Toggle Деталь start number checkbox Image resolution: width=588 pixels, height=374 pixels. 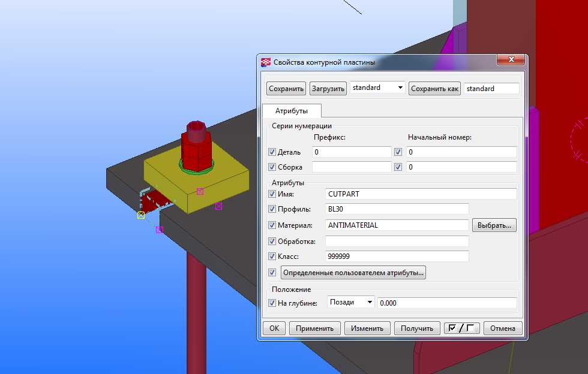(398, 152)
